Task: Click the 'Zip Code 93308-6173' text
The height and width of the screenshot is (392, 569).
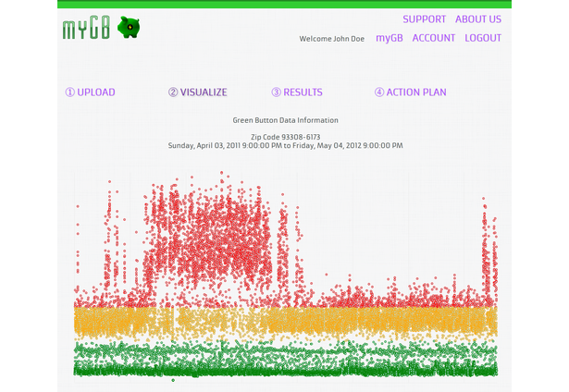Action: [285, 137]
